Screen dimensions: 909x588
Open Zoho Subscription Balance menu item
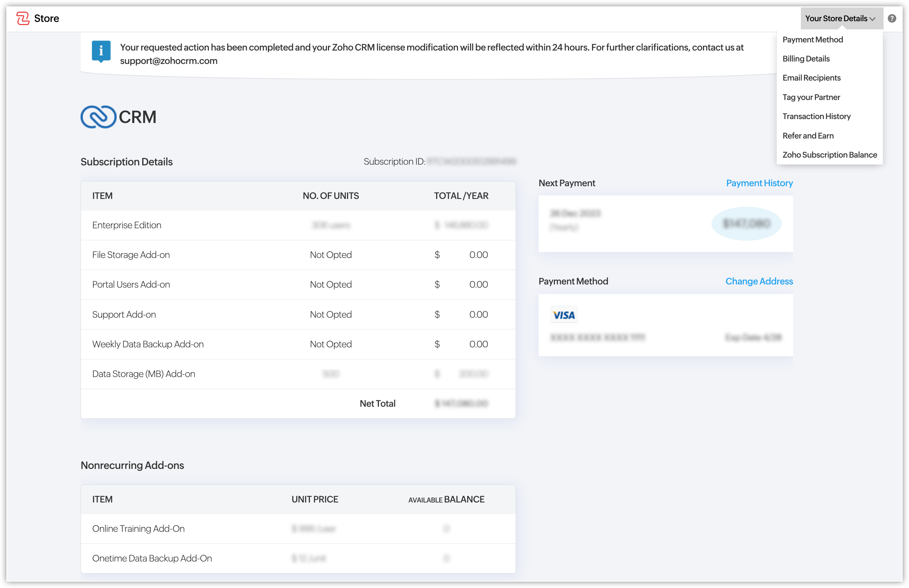[x=829, y=155]
